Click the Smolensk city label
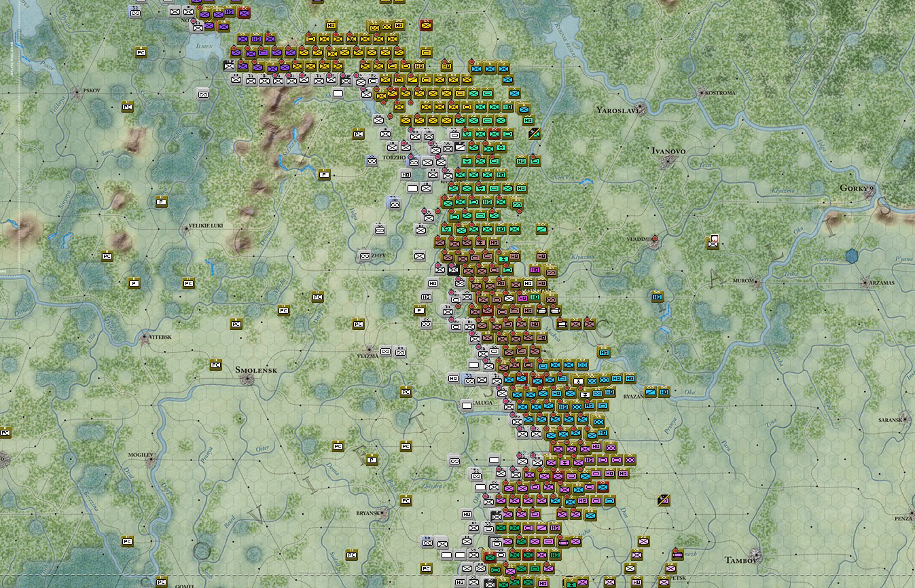 (256, 370)
